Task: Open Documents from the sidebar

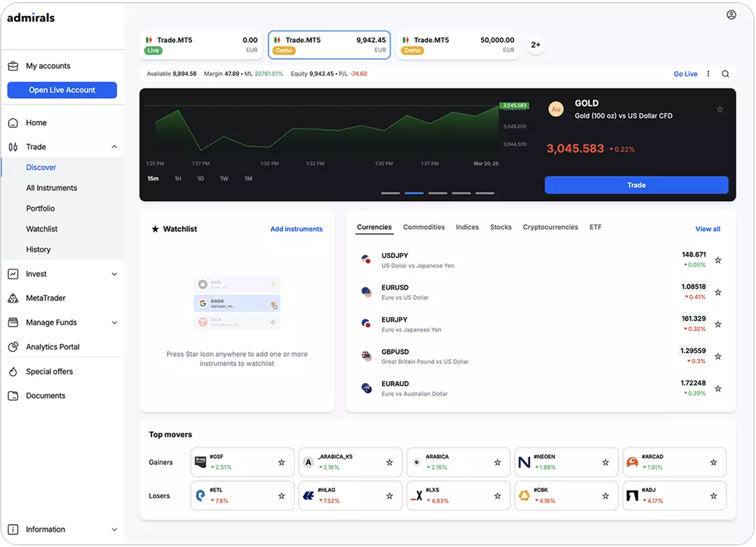Action: (45, 396)
